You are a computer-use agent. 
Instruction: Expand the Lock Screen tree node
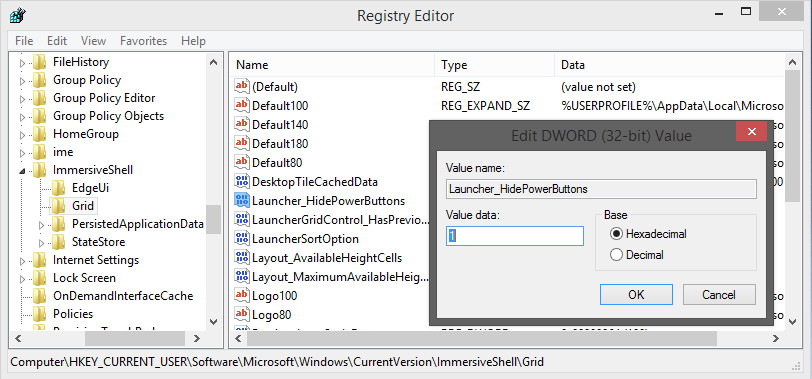click(22, 279)
